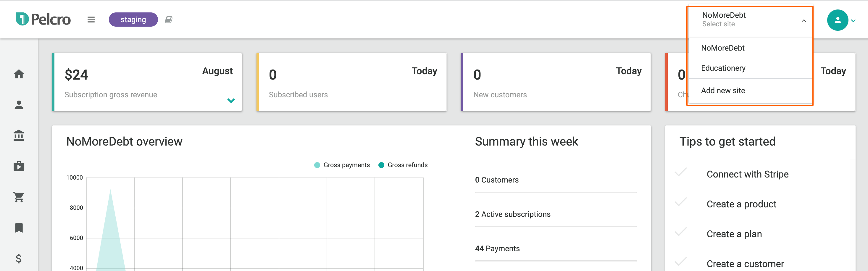The height and width of the screenshot is (271, 868).
Task: Click the staging environment badge
Action: pos(133,20)
